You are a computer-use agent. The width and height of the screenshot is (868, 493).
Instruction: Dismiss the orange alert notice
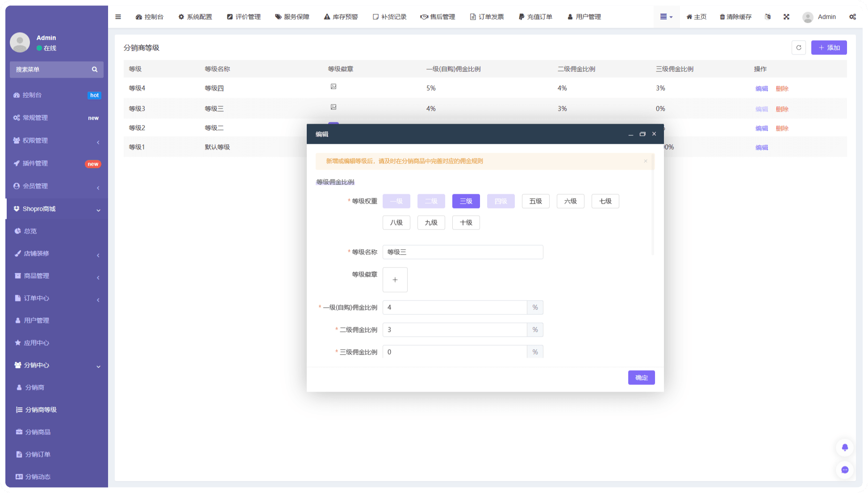[x=645, y=161]
